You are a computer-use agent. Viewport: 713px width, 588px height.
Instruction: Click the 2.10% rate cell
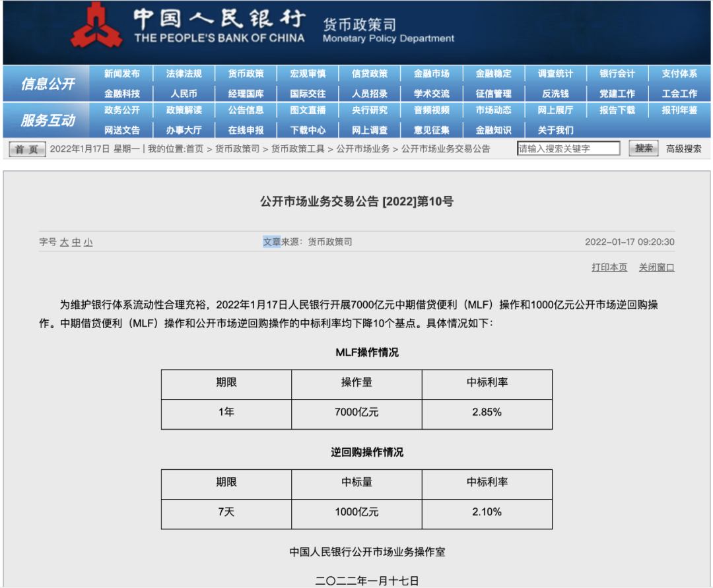pos(487,514)
